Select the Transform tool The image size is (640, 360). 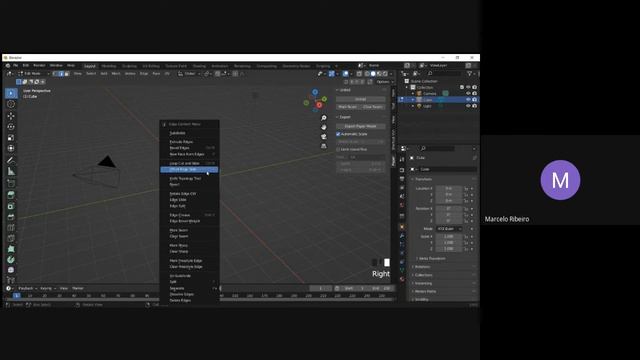coord(11,149)
